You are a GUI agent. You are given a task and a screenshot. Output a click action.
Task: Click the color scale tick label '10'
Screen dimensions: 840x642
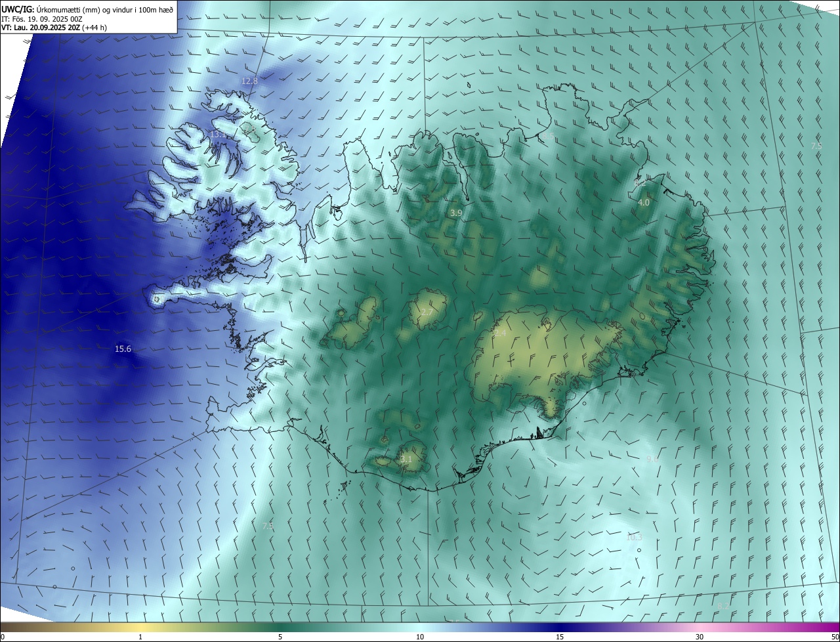pyautogui.click(x=420, y=637)
